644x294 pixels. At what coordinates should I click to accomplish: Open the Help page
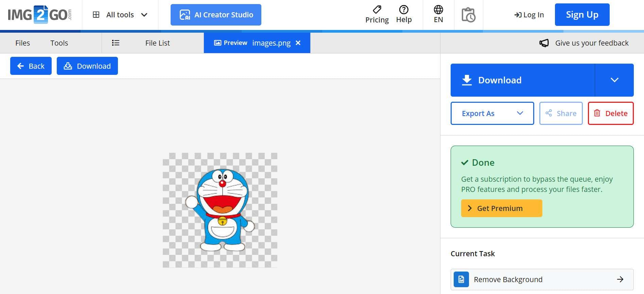coord(404,15)
